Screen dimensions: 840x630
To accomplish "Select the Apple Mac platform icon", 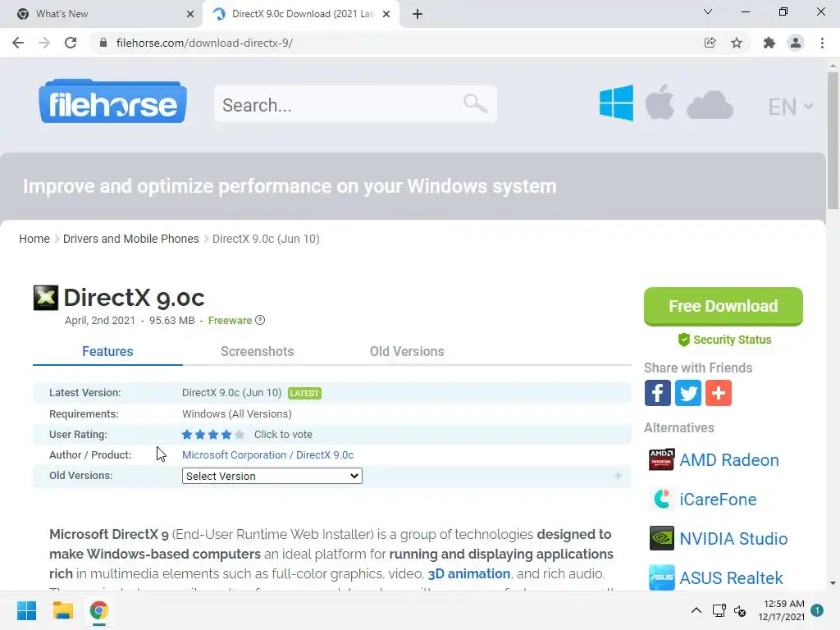I will pyautogui.click(x=660, y=102).
